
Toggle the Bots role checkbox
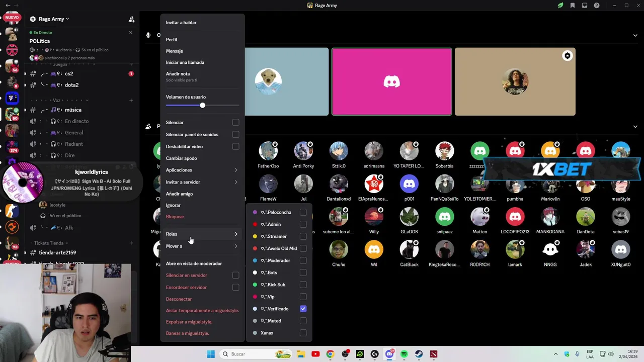[303, 273]
